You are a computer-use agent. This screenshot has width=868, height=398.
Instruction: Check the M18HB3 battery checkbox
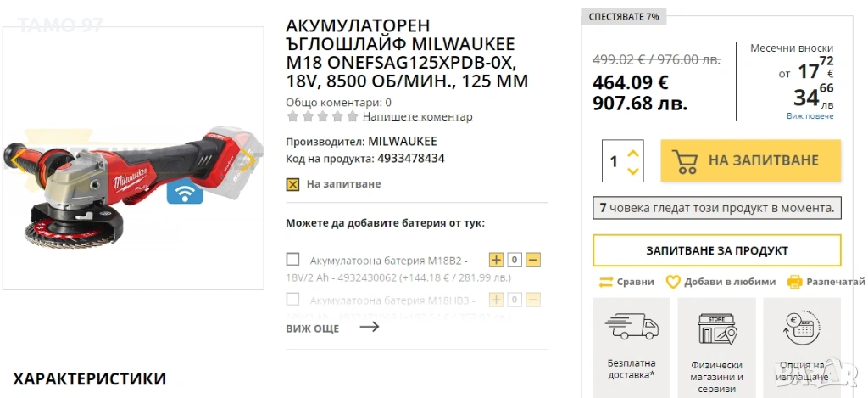point(293,300)
